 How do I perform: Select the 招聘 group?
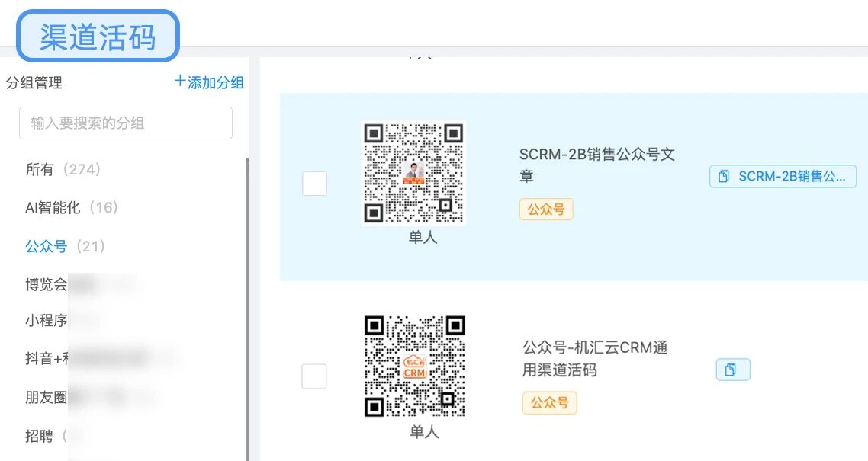pos(40,436)
